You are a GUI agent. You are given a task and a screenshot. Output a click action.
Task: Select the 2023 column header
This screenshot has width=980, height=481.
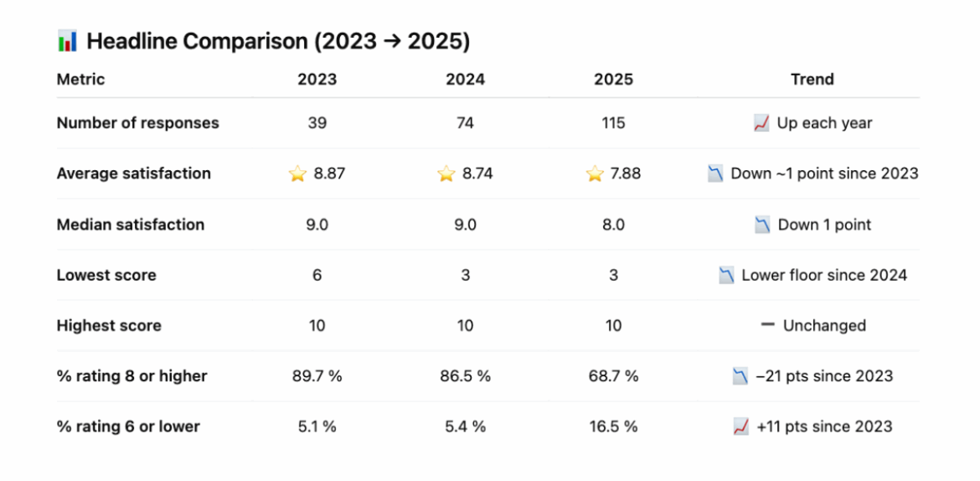(317, 80)
